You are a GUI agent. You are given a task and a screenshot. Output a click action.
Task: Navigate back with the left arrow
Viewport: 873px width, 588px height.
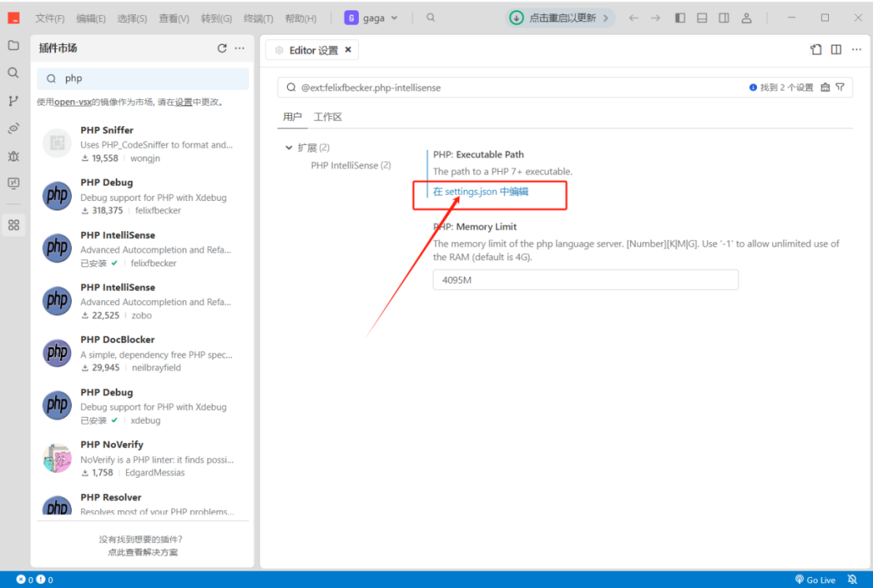click(633, 18)
